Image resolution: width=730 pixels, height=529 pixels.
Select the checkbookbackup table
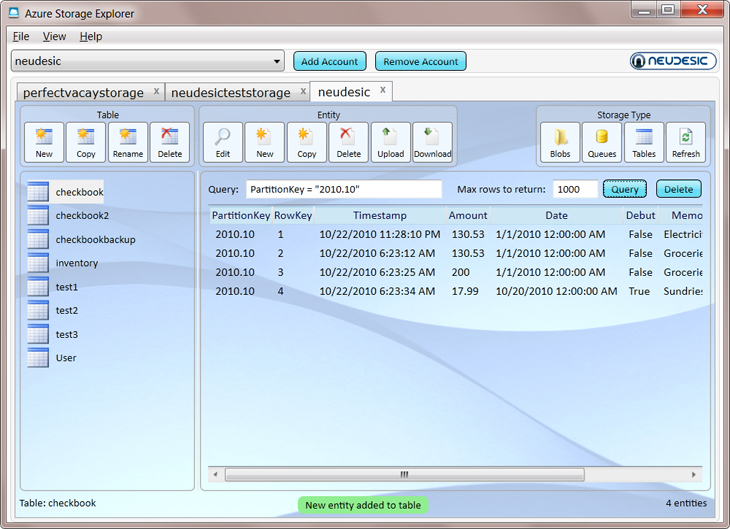(81, 239)
